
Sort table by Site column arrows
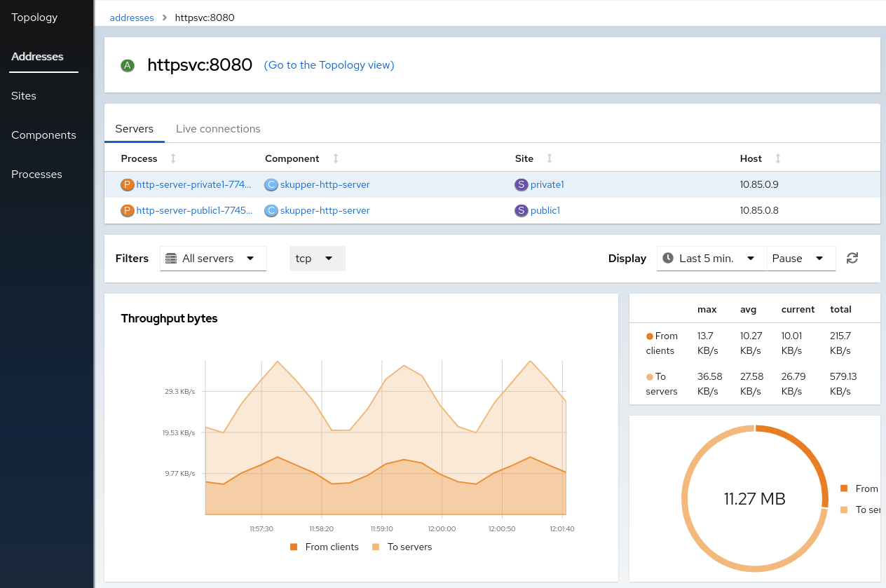(x=550, y=158)
